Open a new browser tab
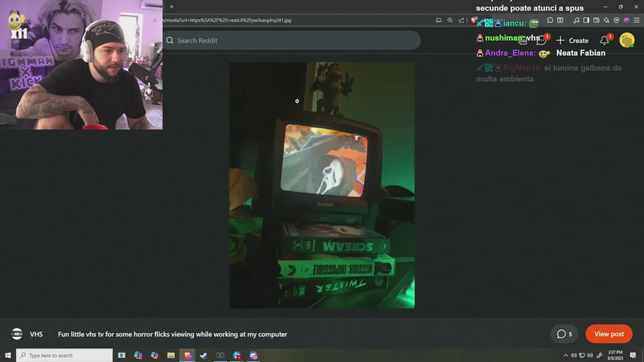Screen dimensions: 644x362 pyautogui.click(x=172, y=7)
